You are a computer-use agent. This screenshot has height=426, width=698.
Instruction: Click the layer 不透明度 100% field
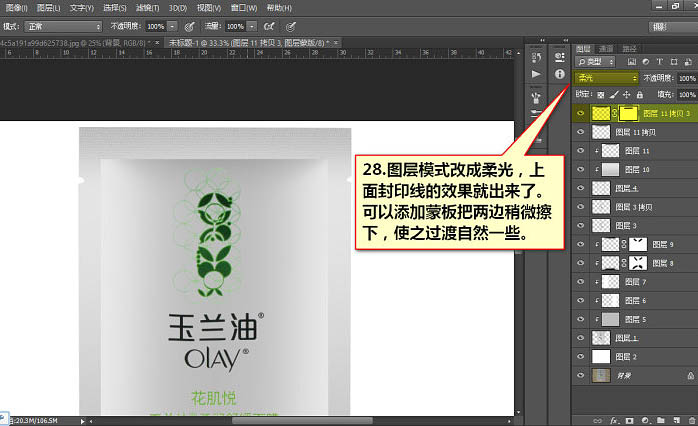point(687,78)
